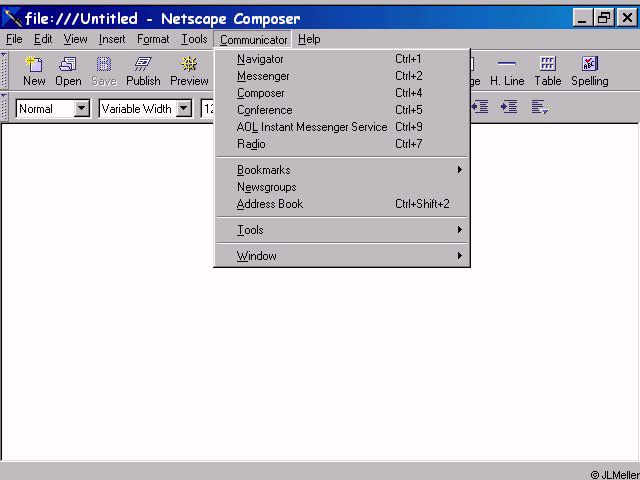Click the increase indent icon

click(x=509, y=107)
